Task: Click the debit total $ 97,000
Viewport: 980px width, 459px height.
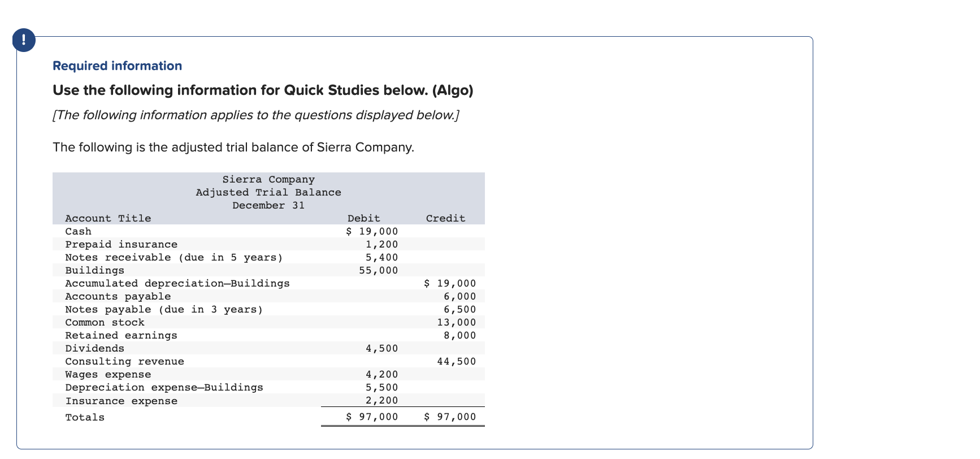Action: [372, 417]
